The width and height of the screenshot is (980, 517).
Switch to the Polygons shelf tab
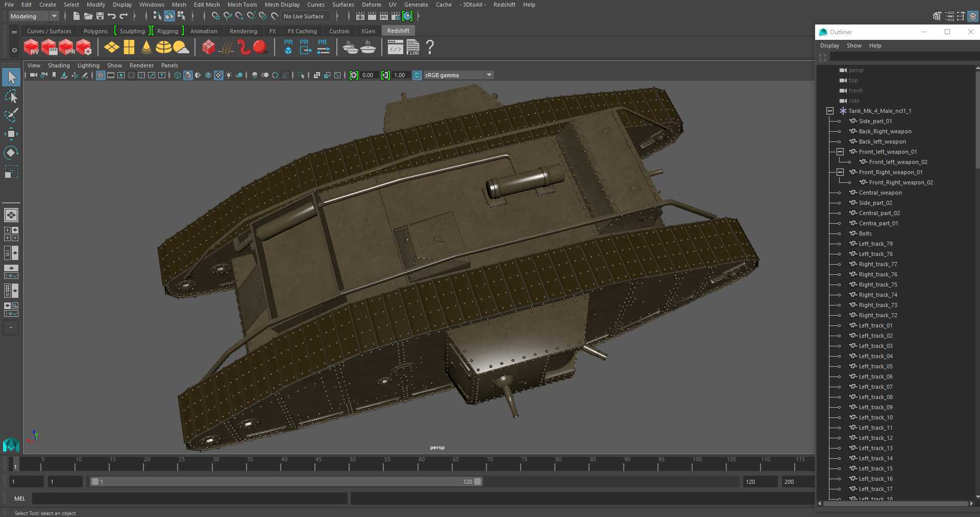pyautogui.click(x=95, y=31)
